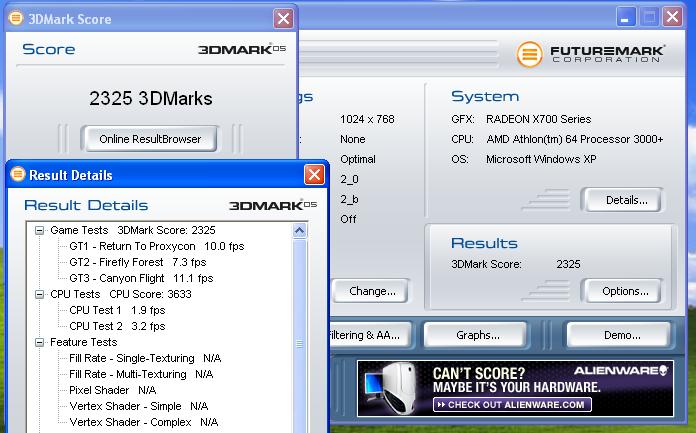
Task: Select Vertex Shader - Simple row
Action: pyautogui.click(x=139, y=406)
